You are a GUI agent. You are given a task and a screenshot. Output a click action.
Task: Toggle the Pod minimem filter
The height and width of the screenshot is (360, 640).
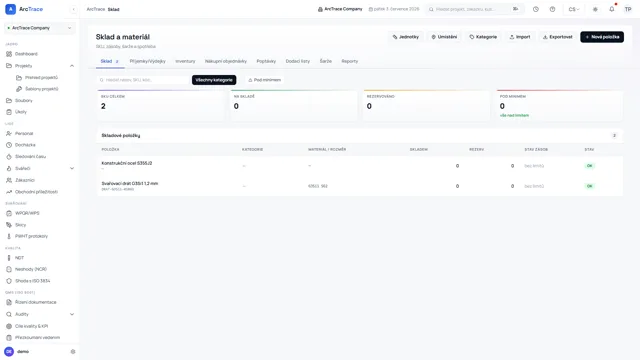coord(264,80)
